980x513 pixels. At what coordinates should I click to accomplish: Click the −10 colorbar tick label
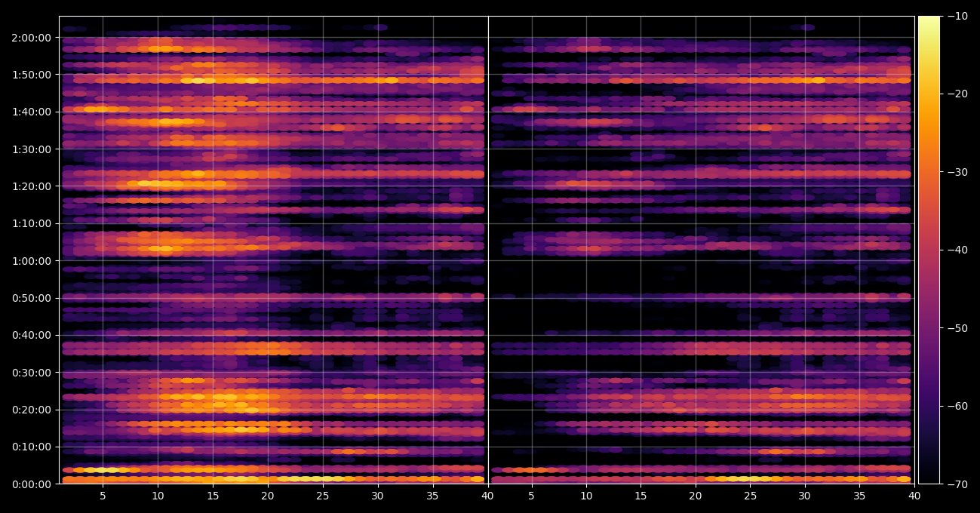[957, 16]
